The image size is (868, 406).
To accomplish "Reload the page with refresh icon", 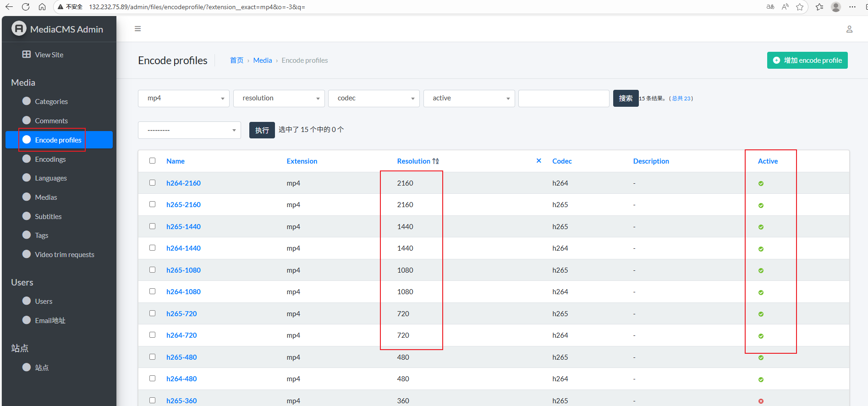I will [26, 7].
